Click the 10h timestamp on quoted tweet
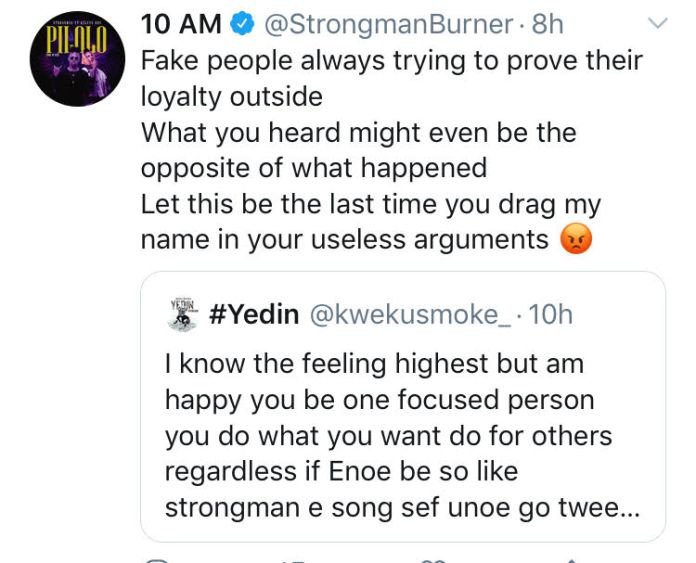The width and height of the screenshot is (696, 563). coord(551,314)
